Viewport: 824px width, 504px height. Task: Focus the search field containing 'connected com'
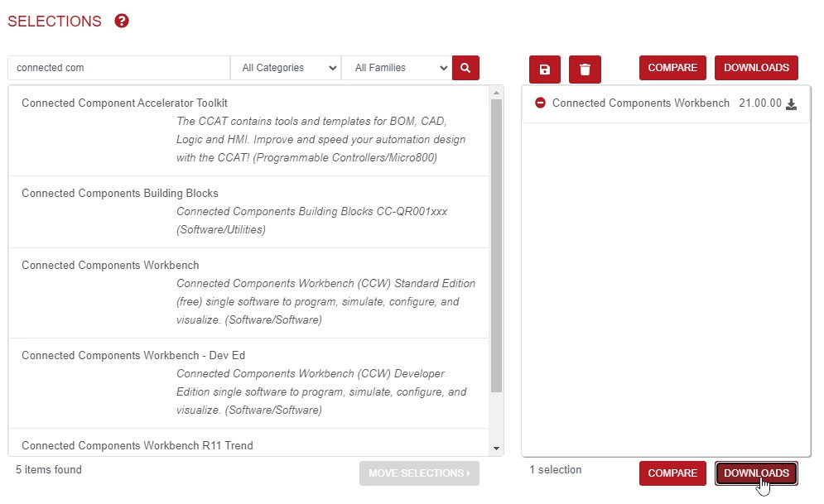(x=119, y=68)
